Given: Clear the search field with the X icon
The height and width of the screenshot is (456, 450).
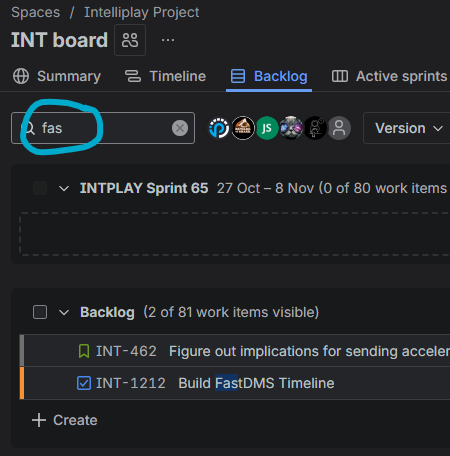Looking at the screenshot, I should 180,128.
